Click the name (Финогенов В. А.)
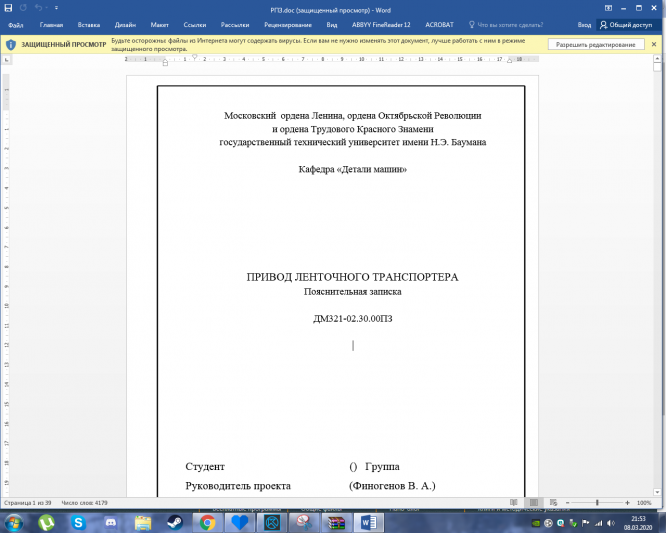This screenshot has height=533, width=666. click(x=392, y=486)
